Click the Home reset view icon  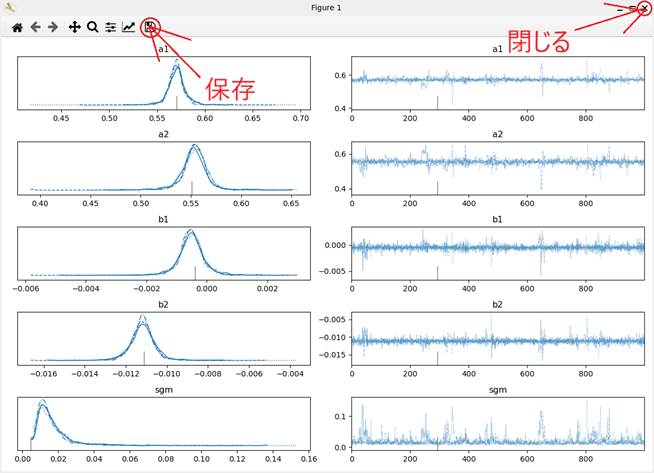coord(17,28)
